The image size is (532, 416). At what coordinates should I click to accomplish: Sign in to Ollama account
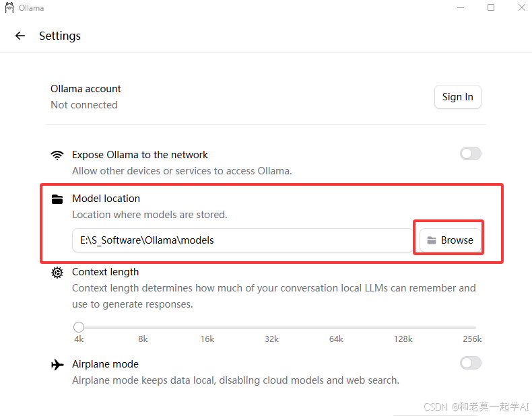coord(457,97)
